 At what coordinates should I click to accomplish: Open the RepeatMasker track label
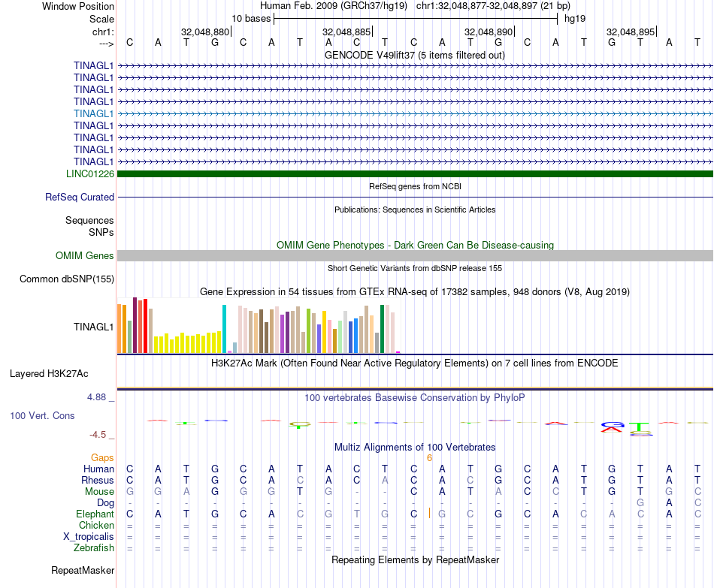[x=83, y=571]
